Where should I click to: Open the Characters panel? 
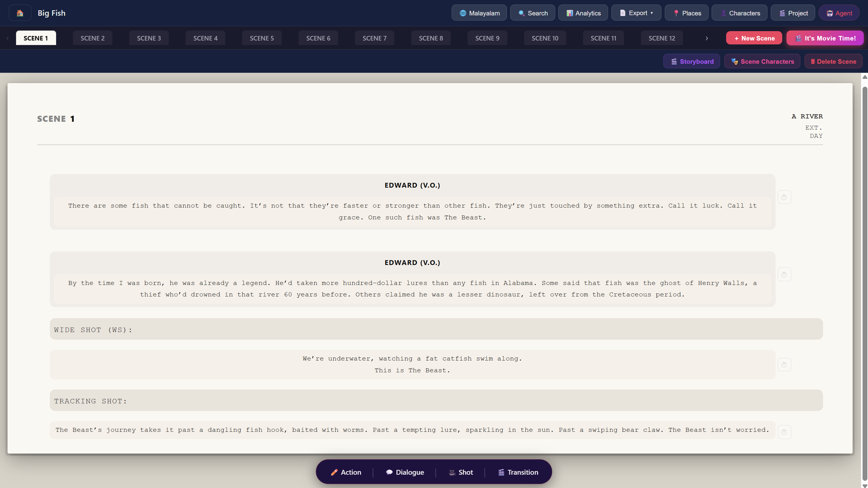739,13
